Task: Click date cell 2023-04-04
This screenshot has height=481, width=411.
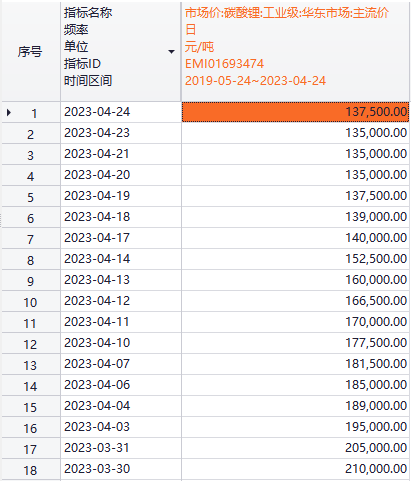Action: (121, 406)
